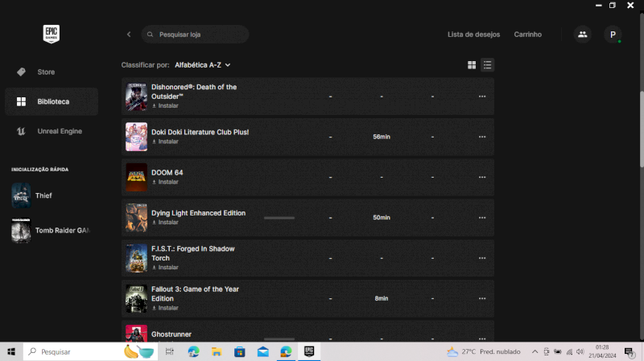Open Mail from the taskbar

point(263,351)
